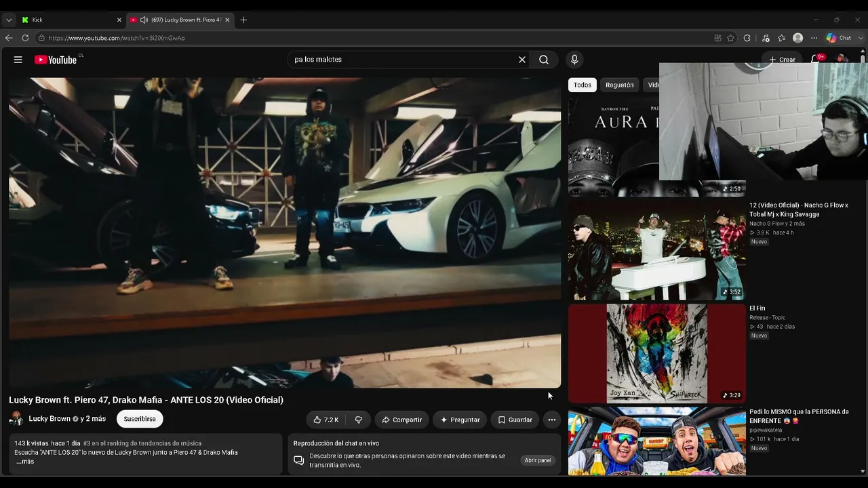Open Lucky Brown channel avatar
Viewport: 868px width, 488px height.
[16, 419]
